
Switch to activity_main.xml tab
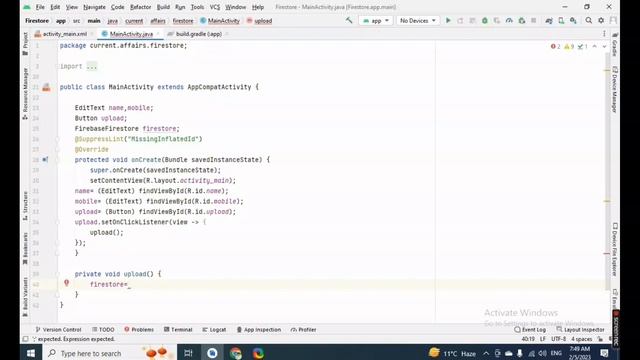point(65,34)
